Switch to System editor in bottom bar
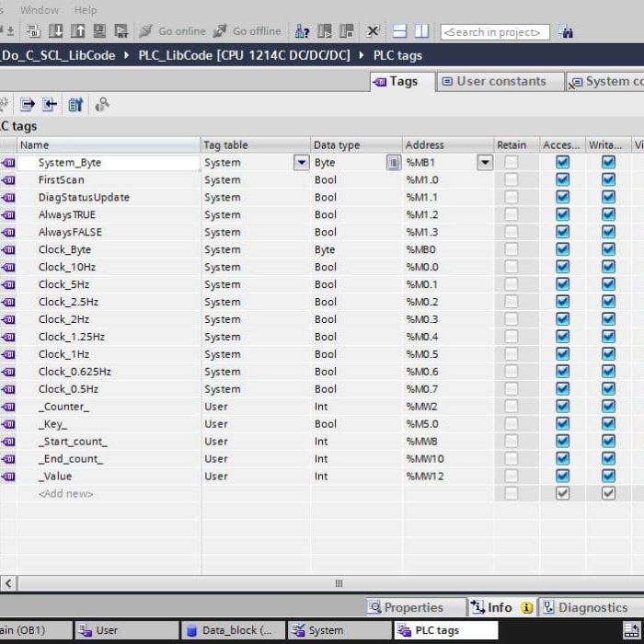The width and height of the screenshot is (644, 644). [339, 630]
